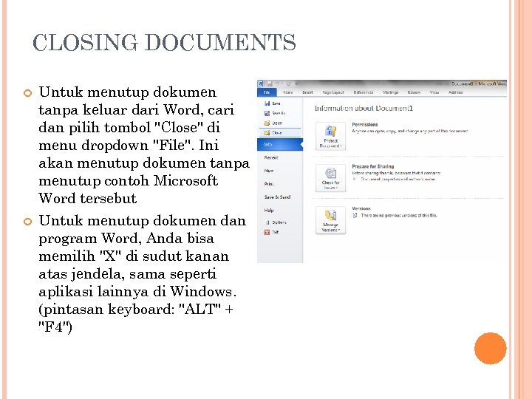The width and height of the screenshot is (532, 399).
Task: Click the 'Document properties and author's name' line
Action: 398,179
